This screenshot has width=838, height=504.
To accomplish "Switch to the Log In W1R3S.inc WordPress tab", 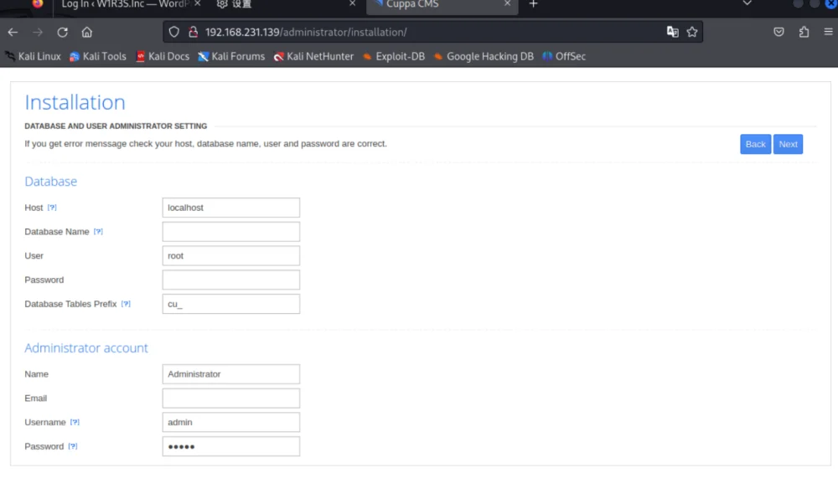I will tap(125, 4).
